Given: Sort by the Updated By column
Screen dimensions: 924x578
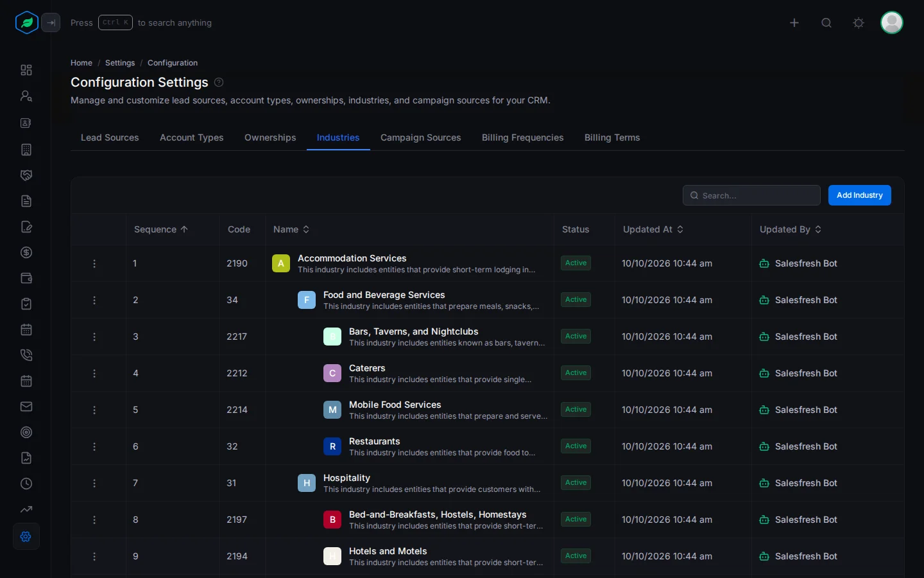Looking at the screenshot, I should coord(791,229).
